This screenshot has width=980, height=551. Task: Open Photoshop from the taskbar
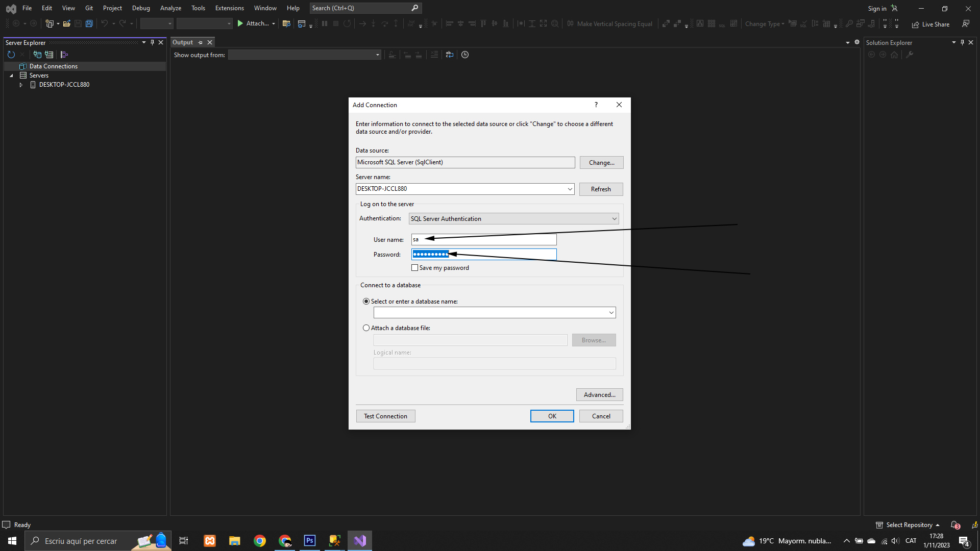[x=310, y=541]
